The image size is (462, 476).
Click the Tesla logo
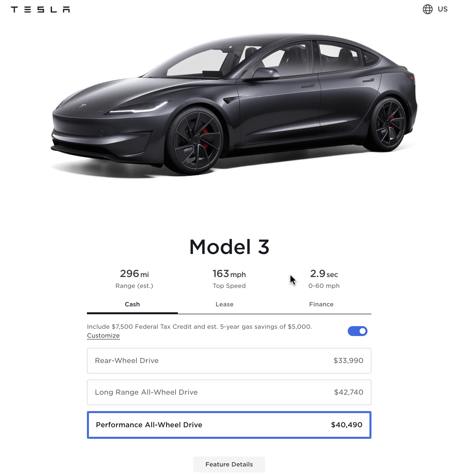pyautogui.click(x=40, y=10)
